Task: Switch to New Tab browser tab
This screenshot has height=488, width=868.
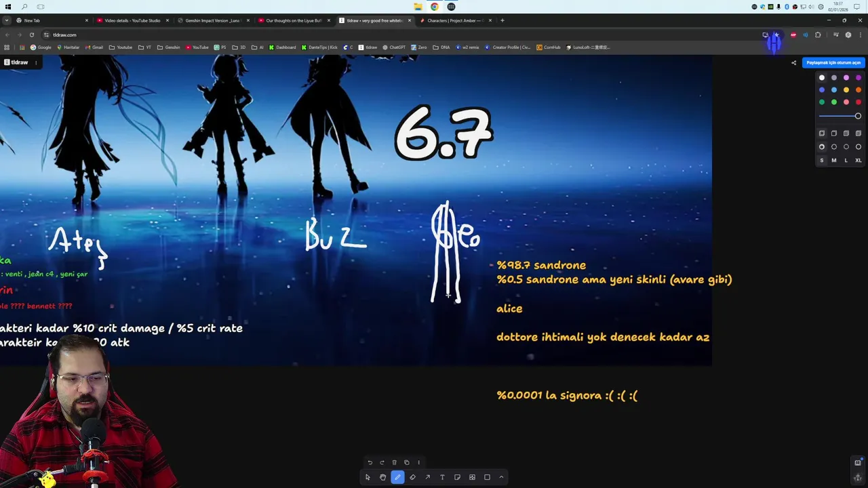Action: click(x=51, y=20)
